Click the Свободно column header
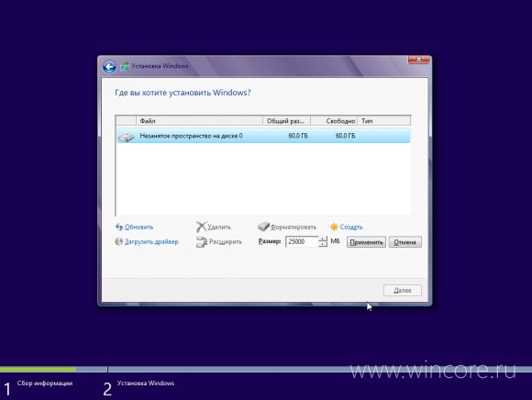 click(334, 121)
